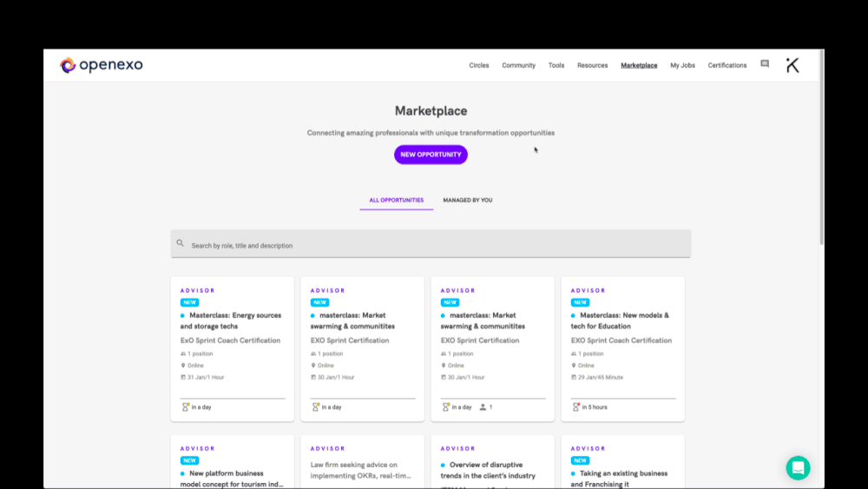Click the New Opportunity button
Viewport: 868px width, 489px height.
(x=431, y=155)
